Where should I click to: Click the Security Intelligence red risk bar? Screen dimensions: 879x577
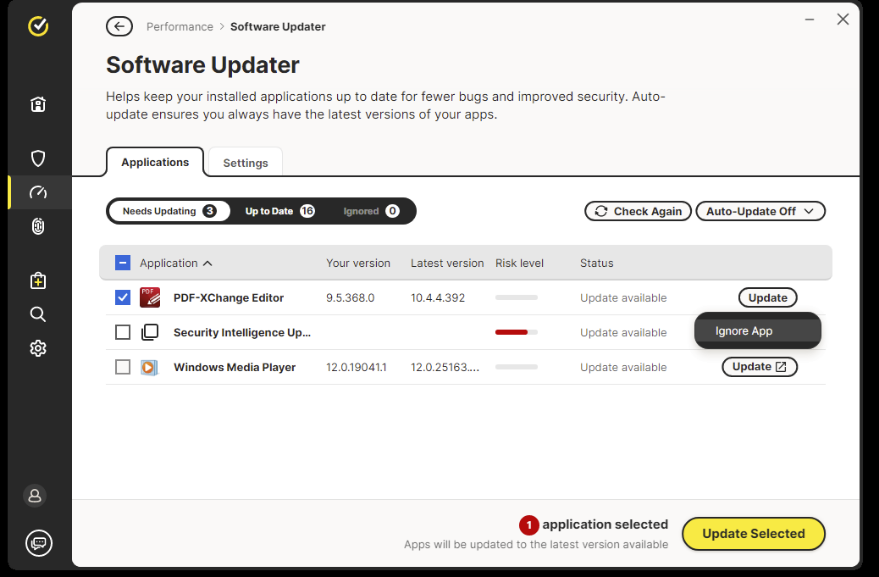coord(516,332)
